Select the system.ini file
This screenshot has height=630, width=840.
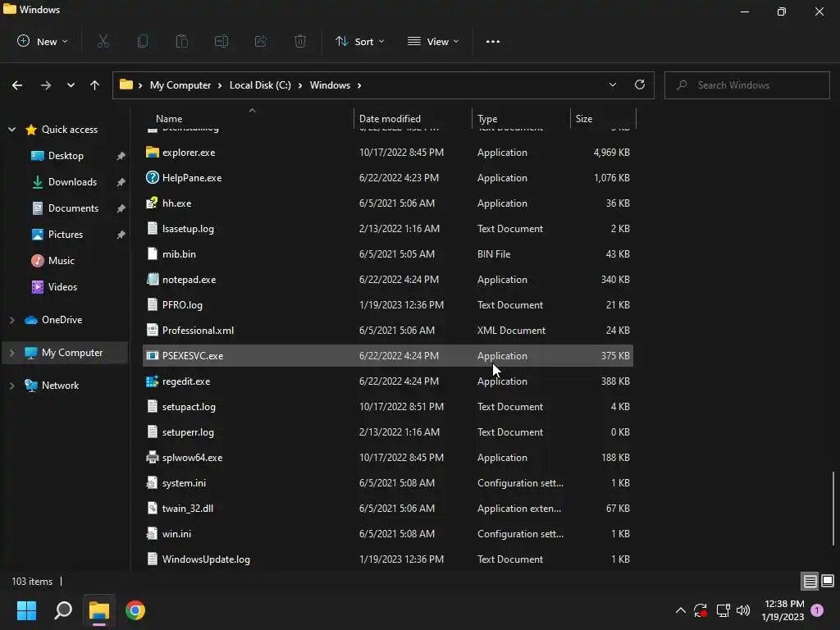[x=388, y=482]
